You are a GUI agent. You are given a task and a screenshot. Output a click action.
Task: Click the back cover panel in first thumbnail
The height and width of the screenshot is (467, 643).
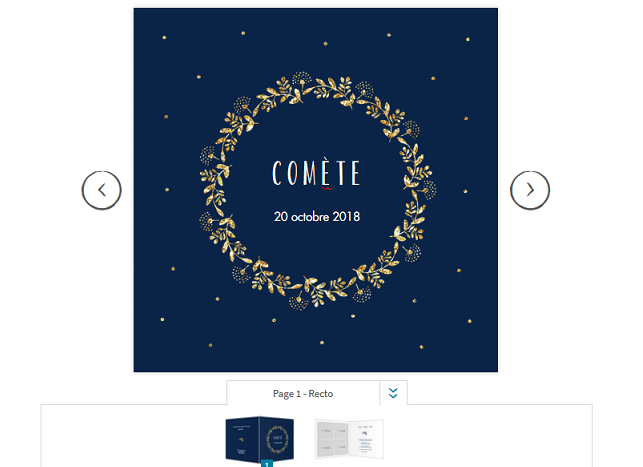point(242,439)
